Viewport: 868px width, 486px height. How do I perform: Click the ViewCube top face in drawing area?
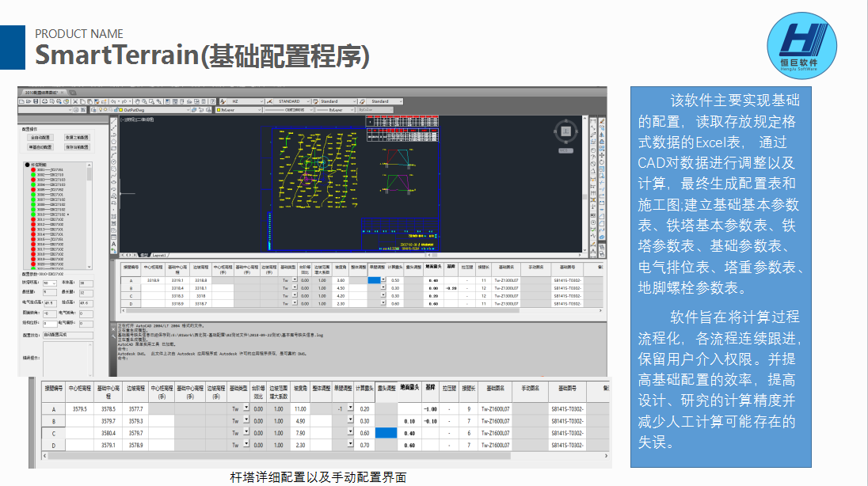(565, 131)
